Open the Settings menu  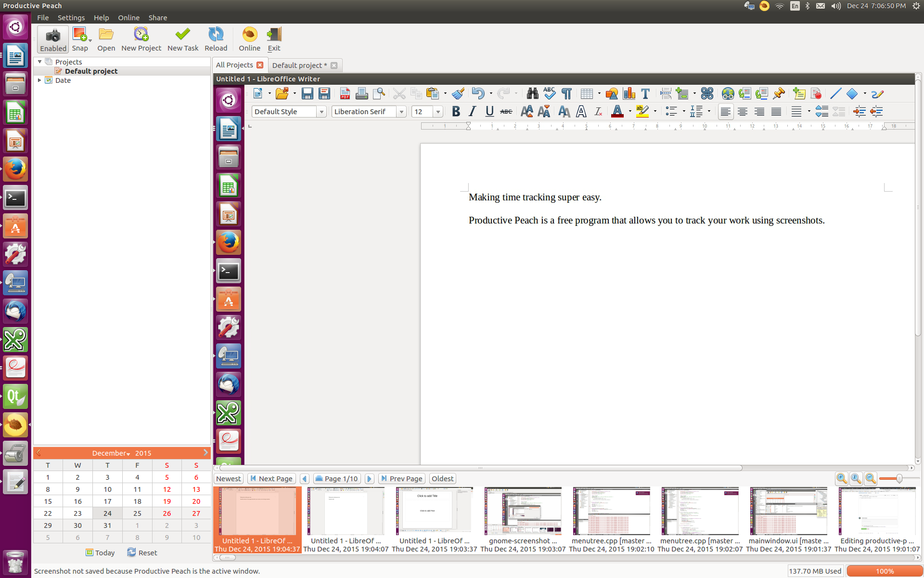click(x=71, y=18)
